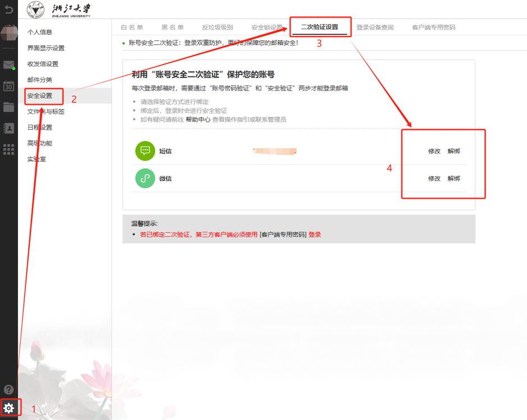Click the green SMS chat bubble icon
This screenshot has height=420, width=527.
point(144,150)
